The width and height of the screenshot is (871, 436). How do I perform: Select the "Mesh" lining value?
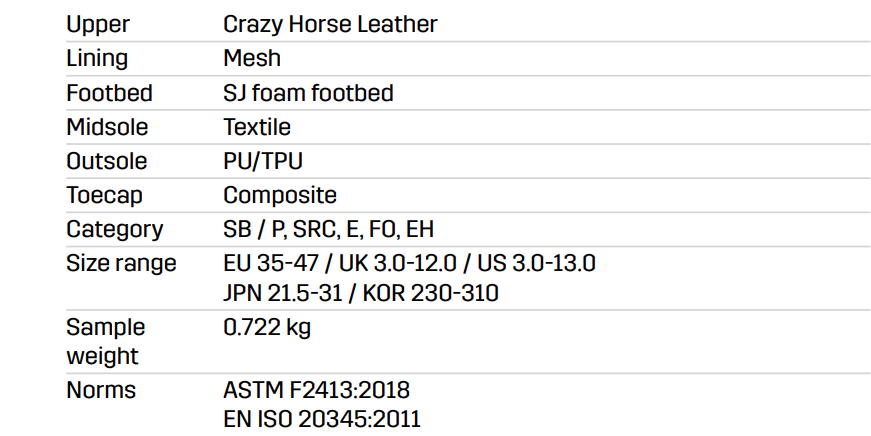coord(252,58)
